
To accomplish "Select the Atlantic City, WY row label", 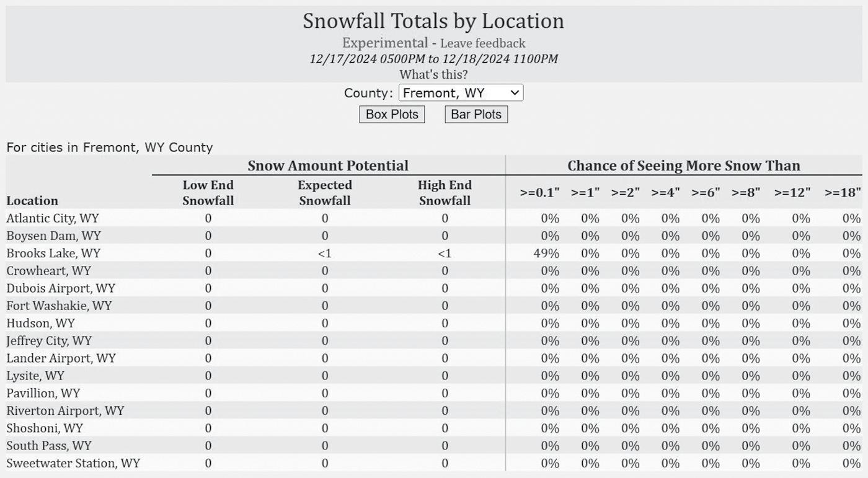I will point(53,218).
